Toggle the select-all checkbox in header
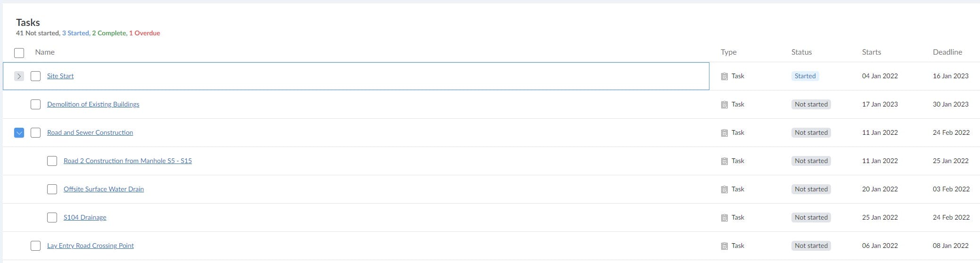980x263 pixels. (19, 53)
